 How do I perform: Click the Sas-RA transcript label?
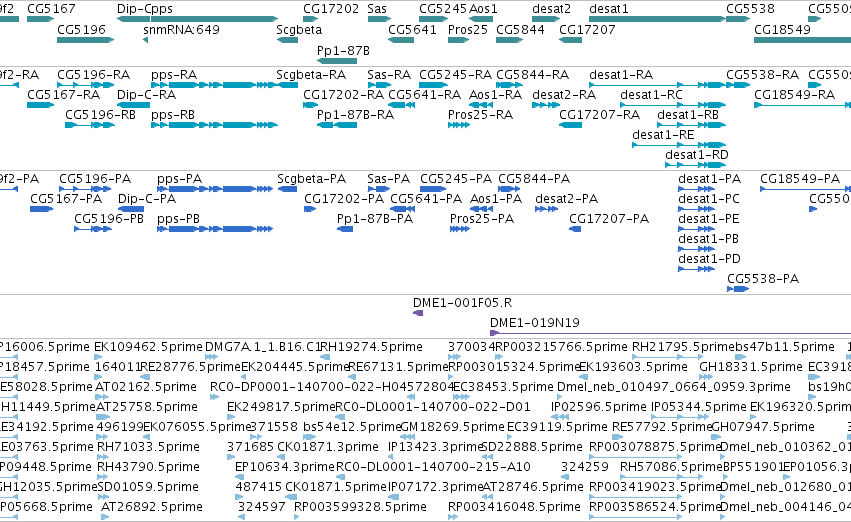[x=389, y=74]
